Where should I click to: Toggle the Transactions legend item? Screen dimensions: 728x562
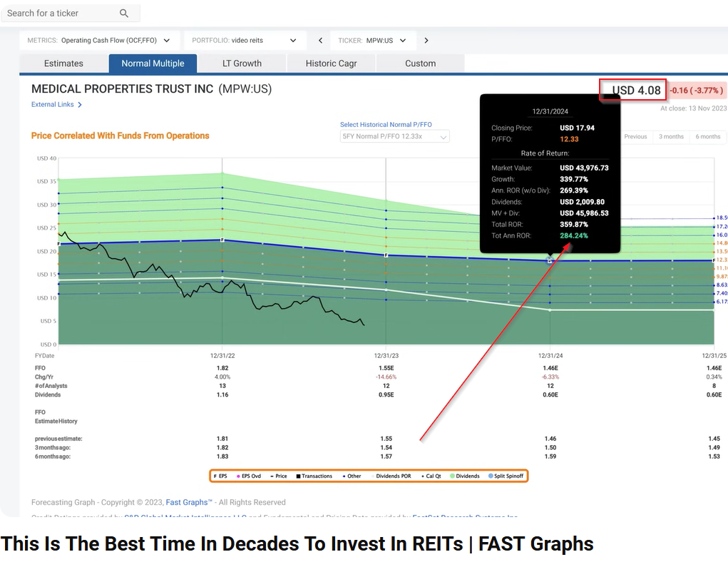(x=314, y=476)
